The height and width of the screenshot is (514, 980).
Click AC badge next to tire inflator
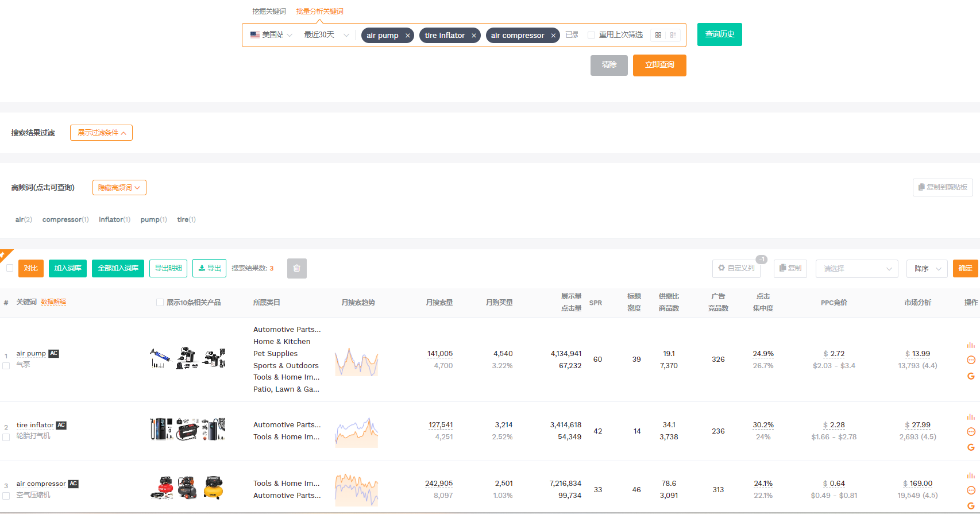point(61,426)
